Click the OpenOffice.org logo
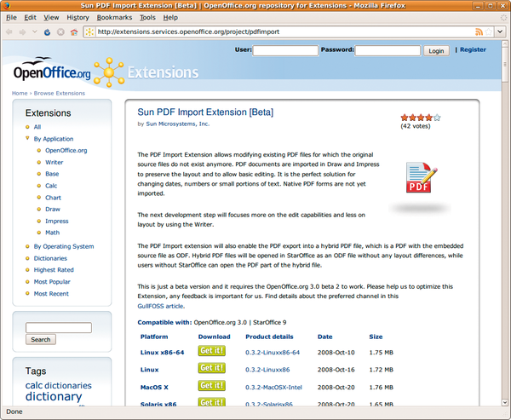This screenshot has height=420, width=511. click(52, 70)
